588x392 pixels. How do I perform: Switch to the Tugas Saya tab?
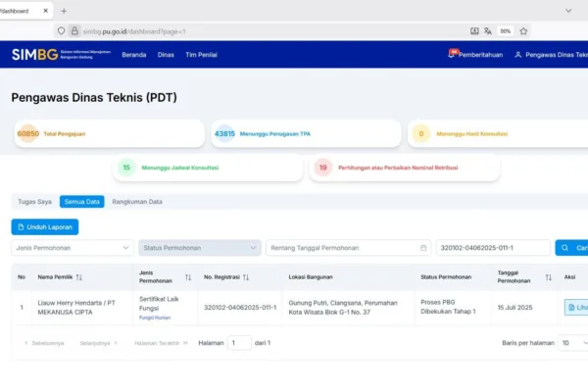point(36,201)
